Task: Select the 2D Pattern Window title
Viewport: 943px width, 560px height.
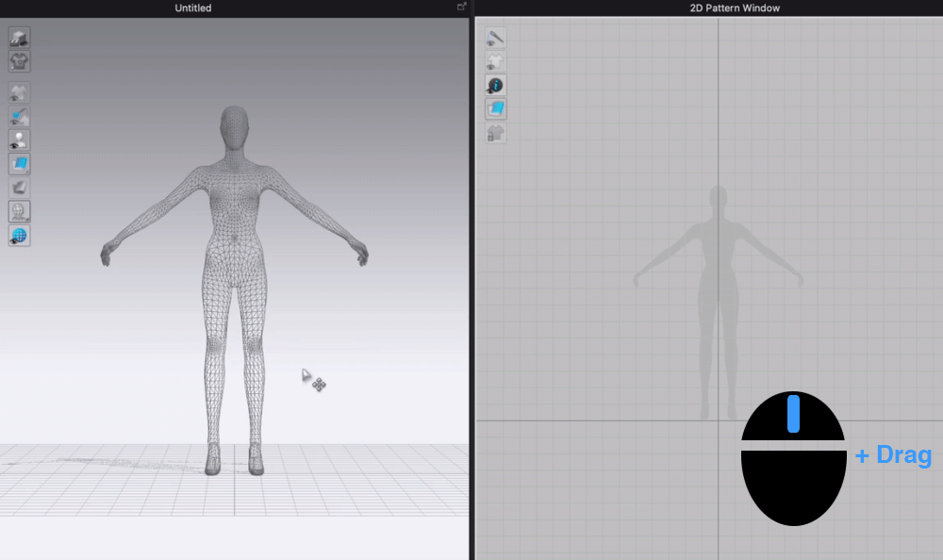Action: [x=735, y=8]
